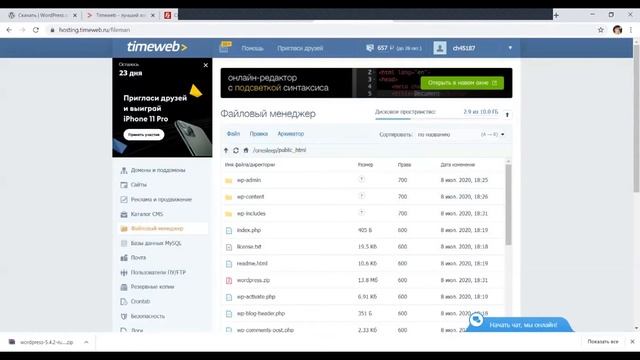This screenshot has height=360, width=640.
Task: Reload the browser page
Action: (36, 30)
